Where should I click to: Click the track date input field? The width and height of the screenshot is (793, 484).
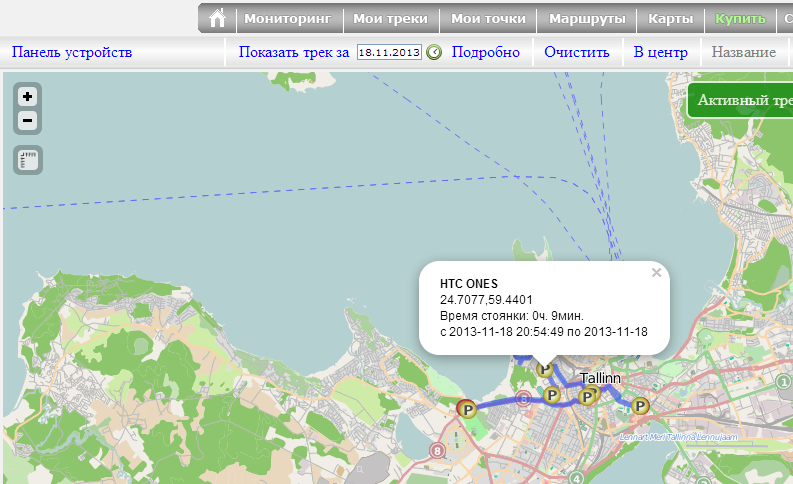[389, 52]
